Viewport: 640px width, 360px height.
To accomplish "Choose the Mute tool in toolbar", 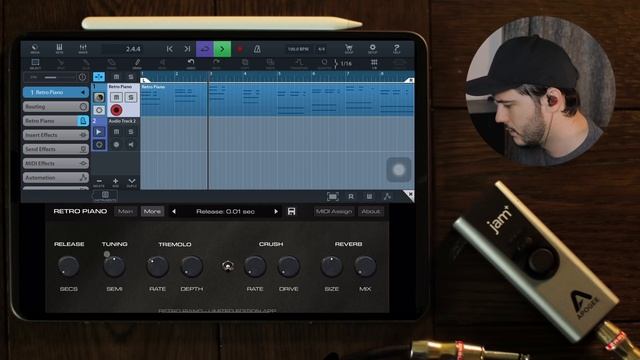I will (162, 63).
